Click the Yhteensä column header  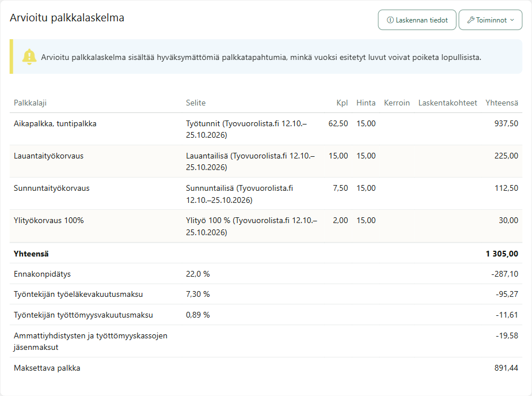tap(502, 103)
